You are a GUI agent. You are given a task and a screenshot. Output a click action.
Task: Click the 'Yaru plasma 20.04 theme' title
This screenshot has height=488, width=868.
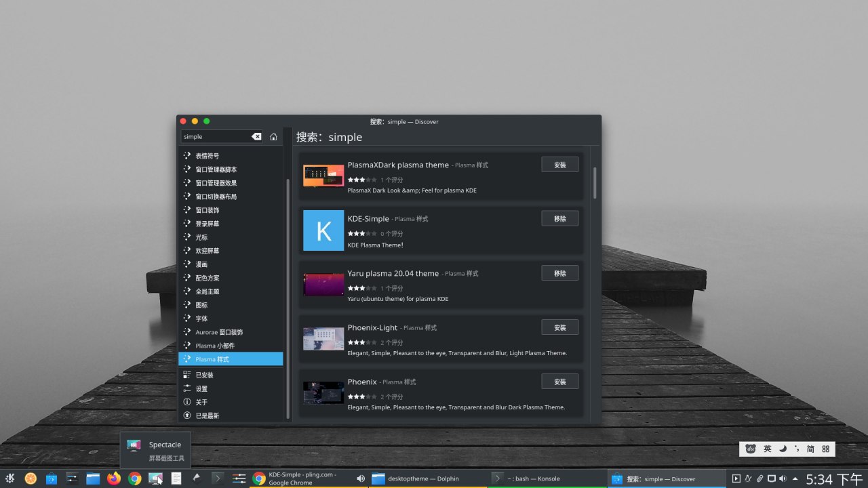[x=393, y=273]
